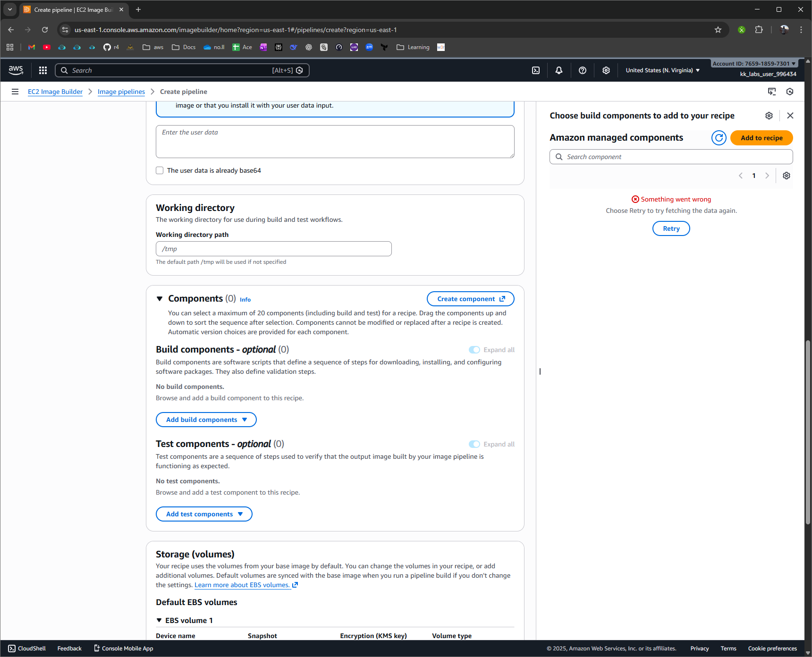Click the Create component button
The height and width of the screenshot is (657, 812).
[471, 299]
